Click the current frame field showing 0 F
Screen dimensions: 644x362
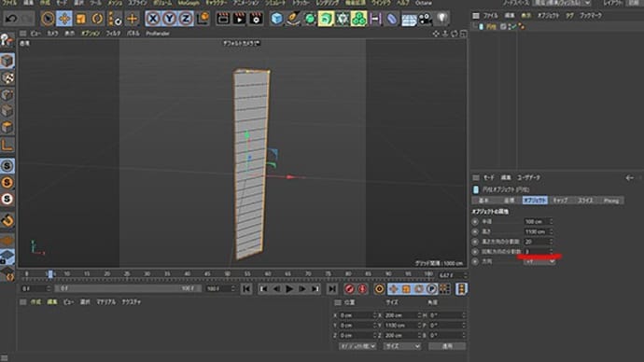[x=35, y=288]
